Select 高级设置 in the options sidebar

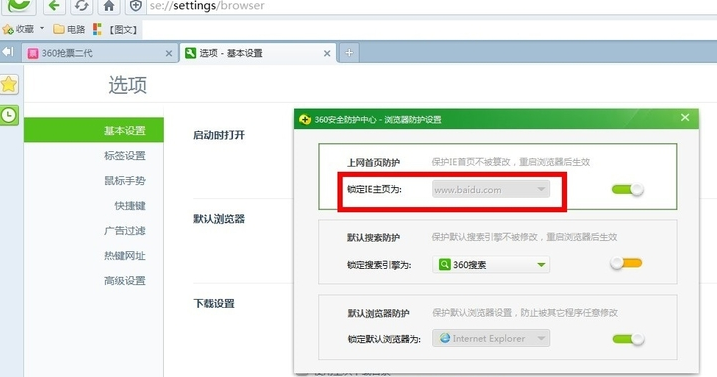124,280
